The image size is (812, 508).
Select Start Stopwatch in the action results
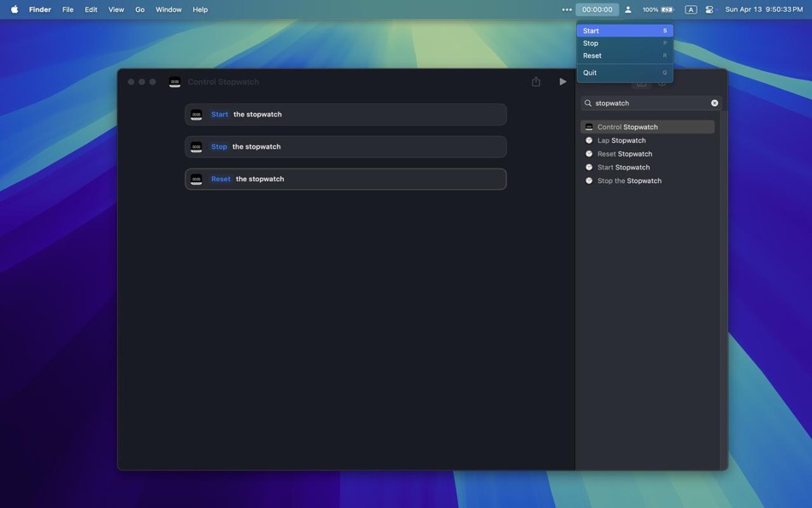(647, 168)
